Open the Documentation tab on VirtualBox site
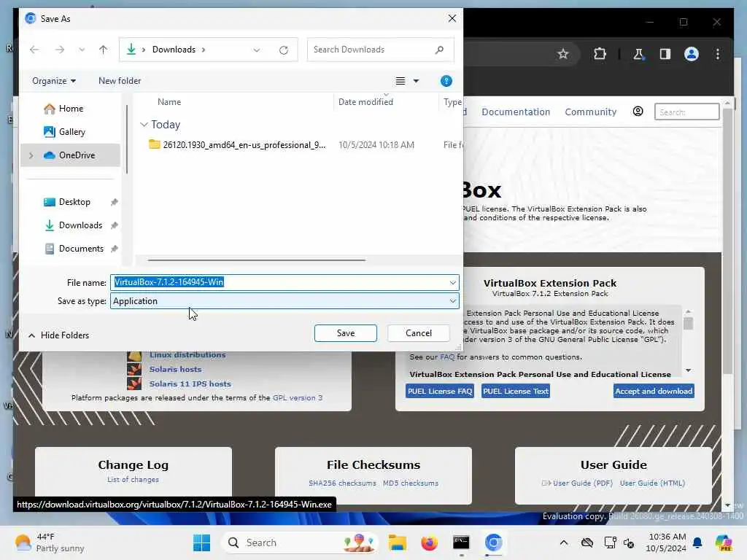The width and height of the screenshot is (747, 560). coord(516,112)
